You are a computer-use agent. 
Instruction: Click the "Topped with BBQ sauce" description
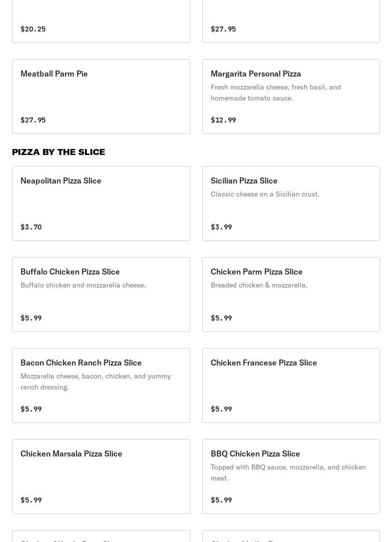[288, 472]
